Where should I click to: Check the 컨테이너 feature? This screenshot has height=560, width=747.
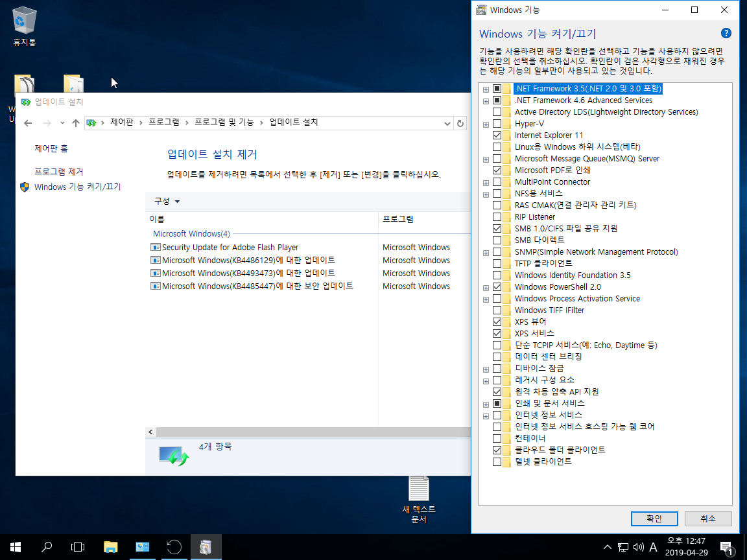tap(497, 439)
